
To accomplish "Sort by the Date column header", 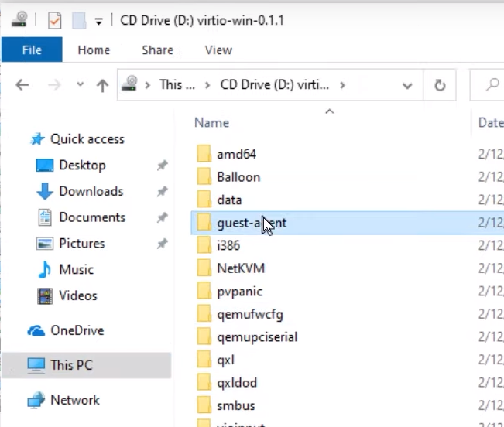I will (491, 123).
